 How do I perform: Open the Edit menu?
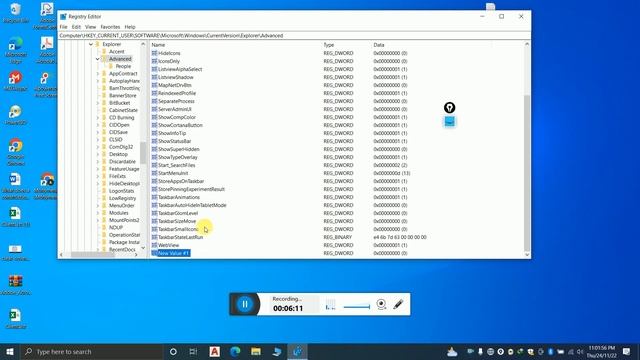coord(76,27)
